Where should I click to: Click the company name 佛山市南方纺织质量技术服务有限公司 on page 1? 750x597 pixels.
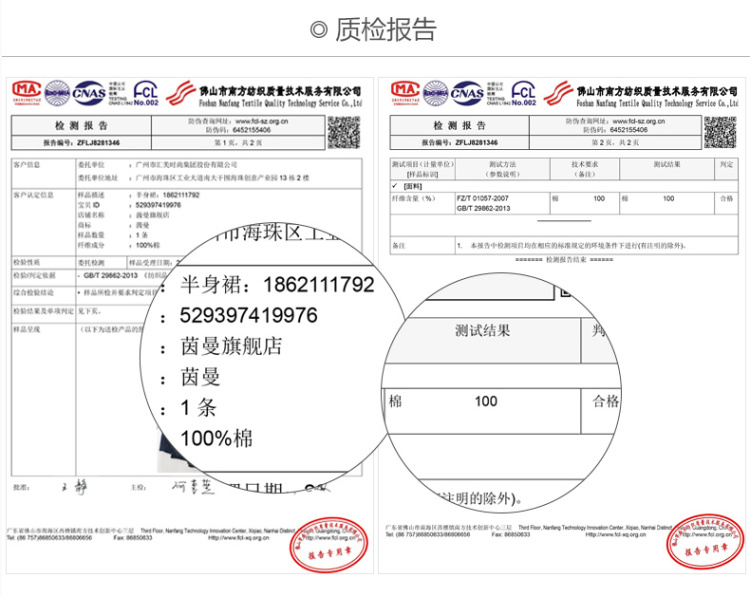280,91
